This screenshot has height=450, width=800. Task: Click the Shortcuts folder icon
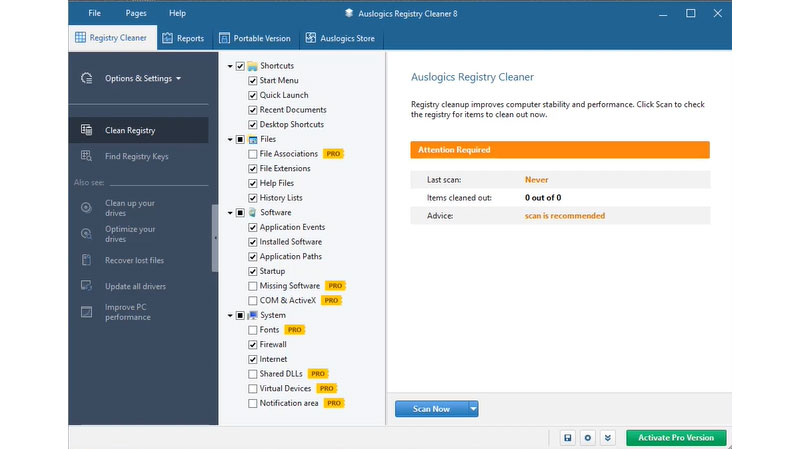[253, 66]
